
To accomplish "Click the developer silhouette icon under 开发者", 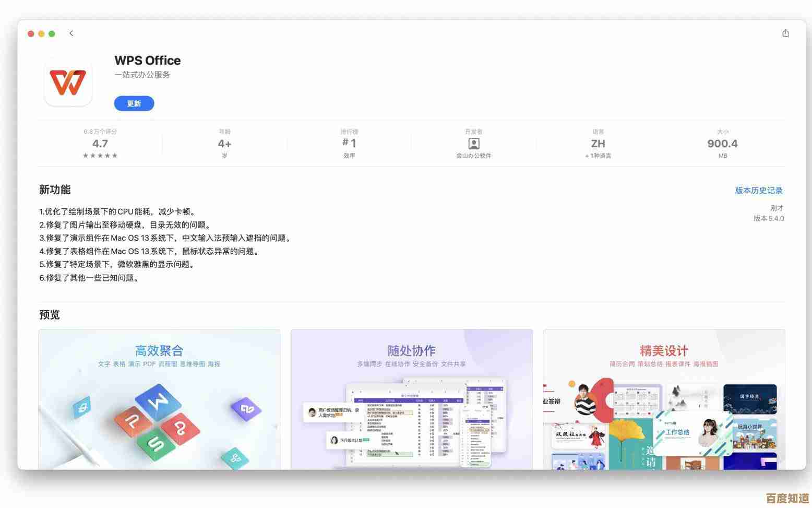I will pyautogui.click(x=473, y=144).
